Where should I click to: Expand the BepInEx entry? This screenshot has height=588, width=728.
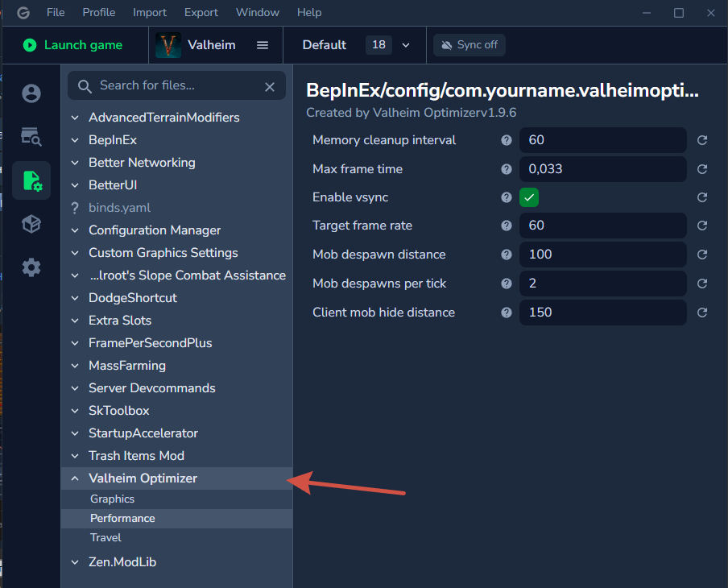coord(176,140)
